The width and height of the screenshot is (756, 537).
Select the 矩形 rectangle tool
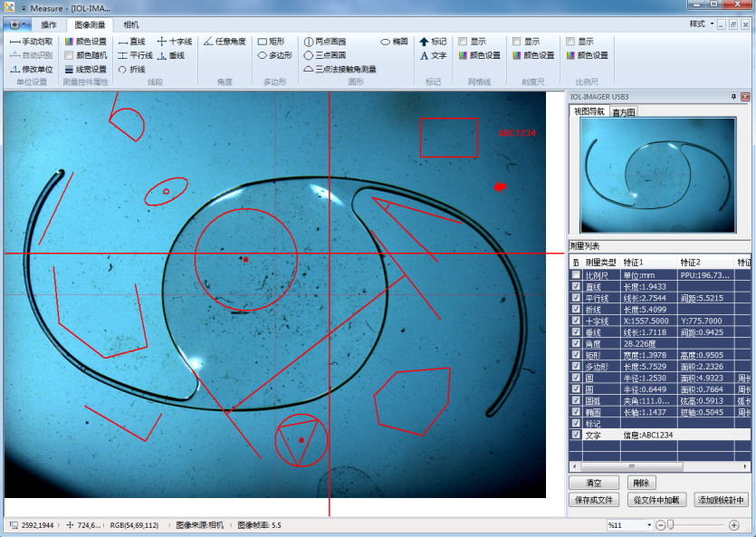coord(272,42)
